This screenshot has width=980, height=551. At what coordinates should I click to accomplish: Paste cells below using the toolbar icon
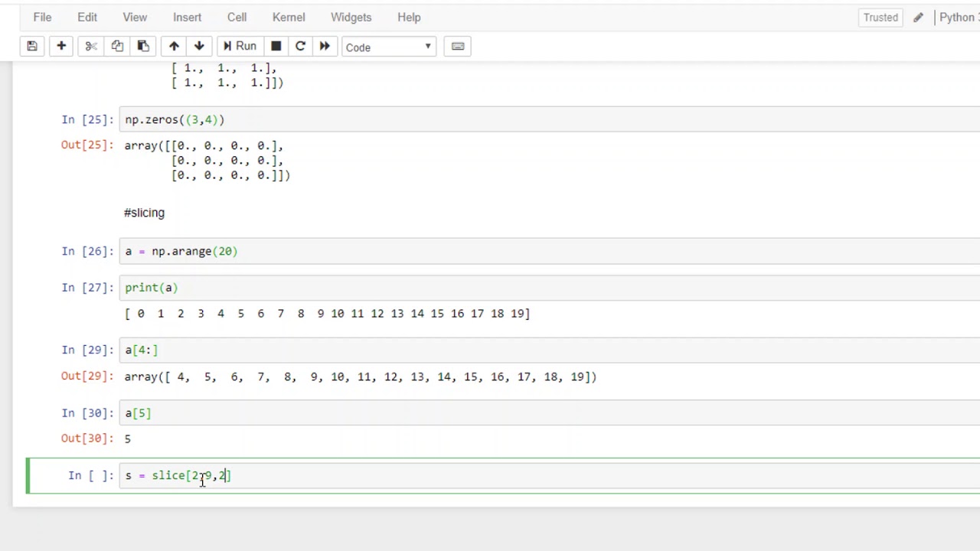[x=143, y=47]
